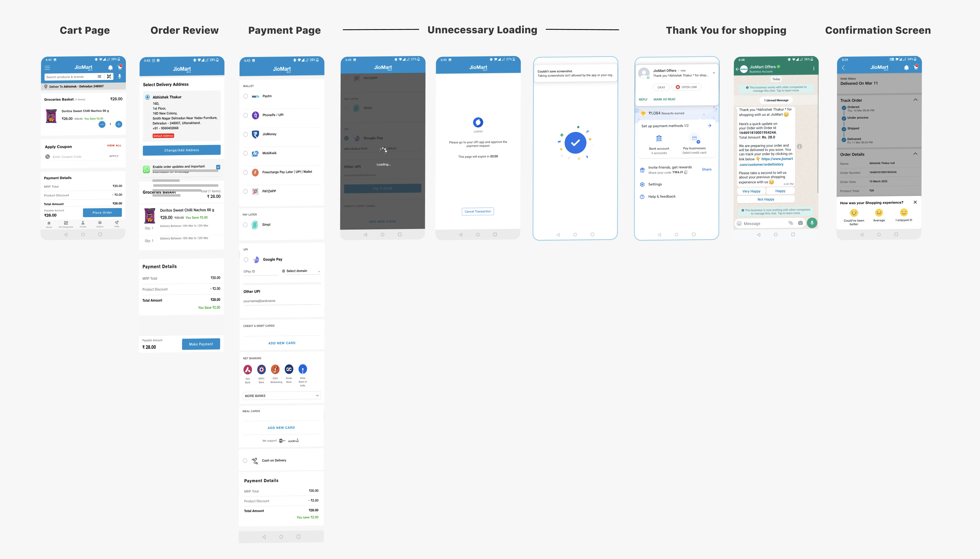
Task: Click Change/Add Address button
Action: [x=182, y=150]
